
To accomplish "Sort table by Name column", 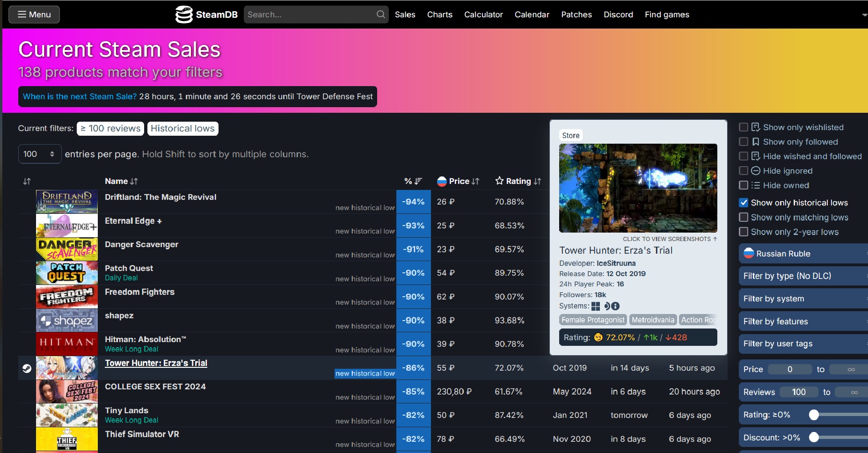I will 121,181.
